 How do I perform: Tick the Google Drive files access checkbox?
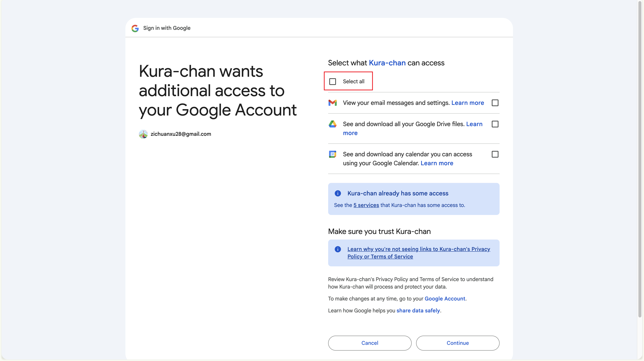coord(495,124)
